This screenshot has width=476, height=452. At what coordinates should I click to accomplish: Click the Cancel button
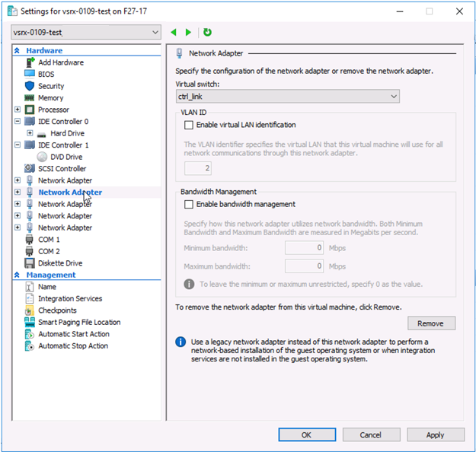pos(371,434)
